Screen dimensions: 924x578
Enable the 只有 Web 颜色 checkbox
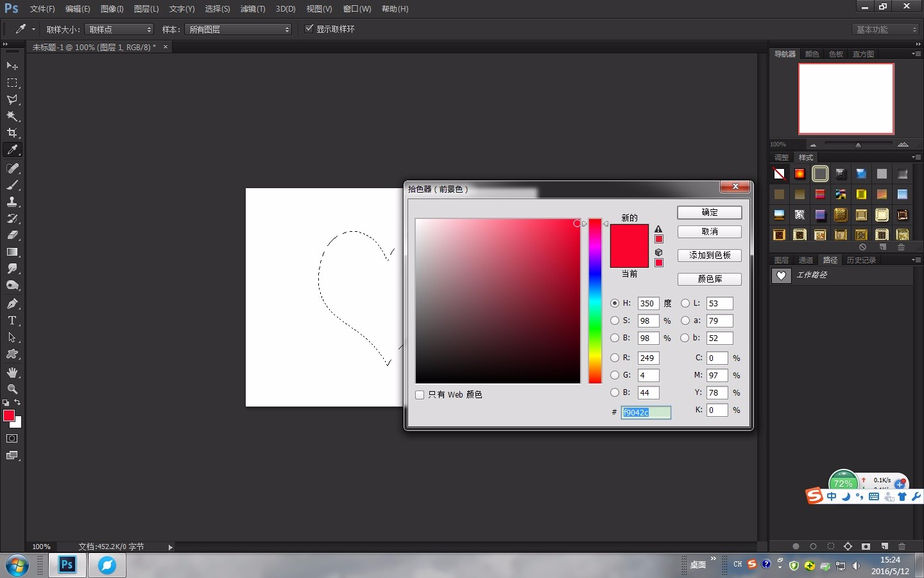click(420, 395)
